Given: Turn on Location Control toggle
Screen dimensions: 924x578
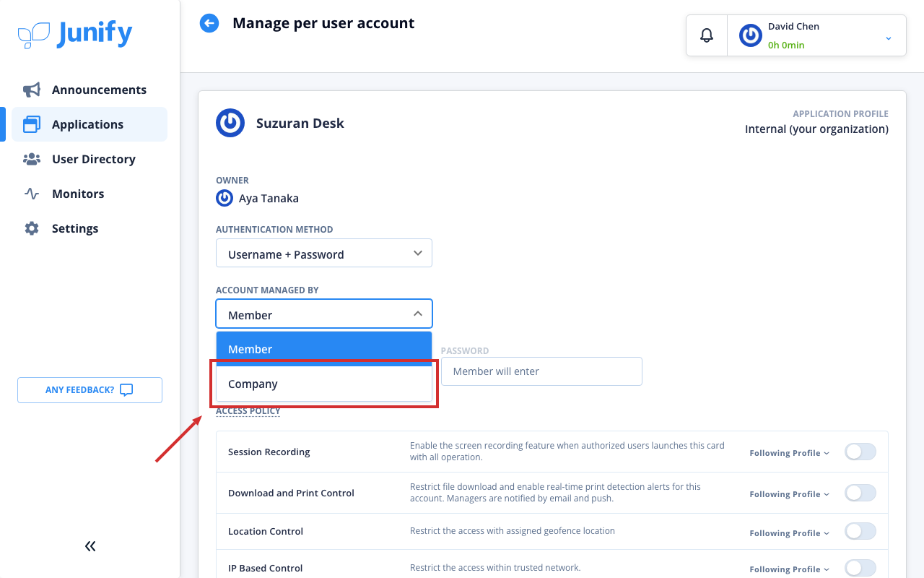Looking at the screenshot, I should [860, 532].
